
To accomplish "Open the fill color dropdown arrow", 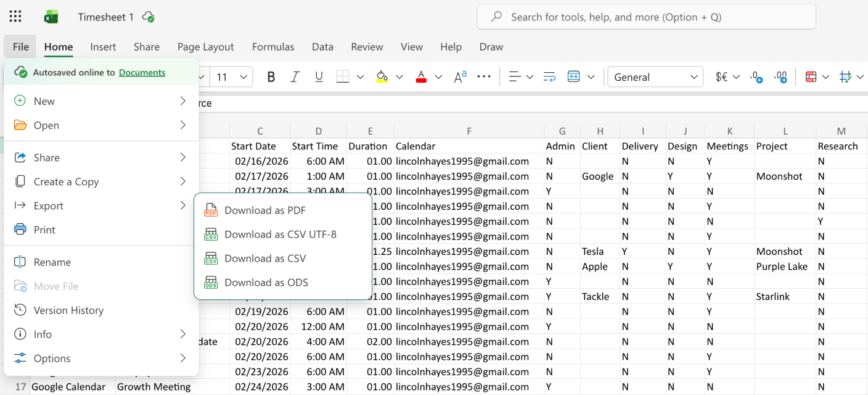I will pyautogui.click(x=399, y=77).
